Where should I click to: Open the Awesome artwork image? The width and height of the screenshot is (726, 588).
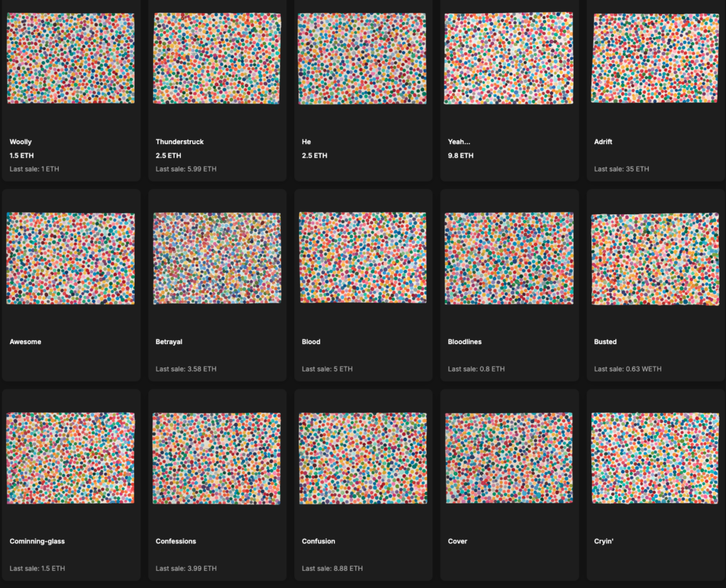70,258
